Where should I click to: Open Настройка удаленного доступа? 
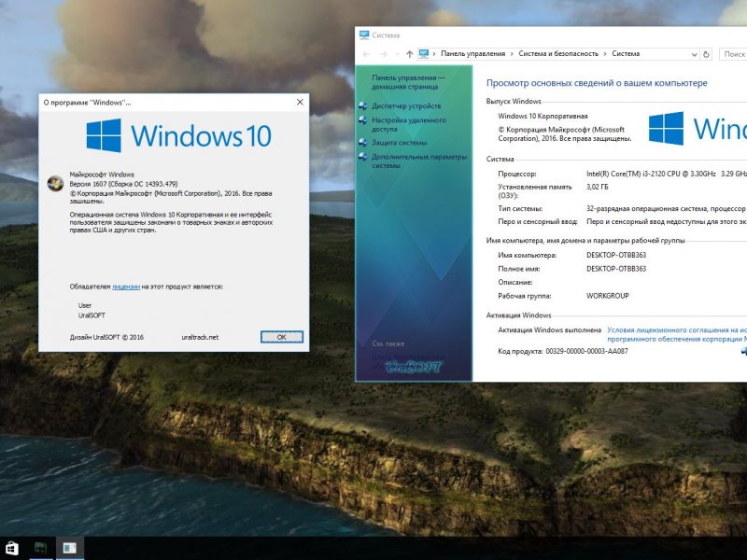click(x=409, y=124)
